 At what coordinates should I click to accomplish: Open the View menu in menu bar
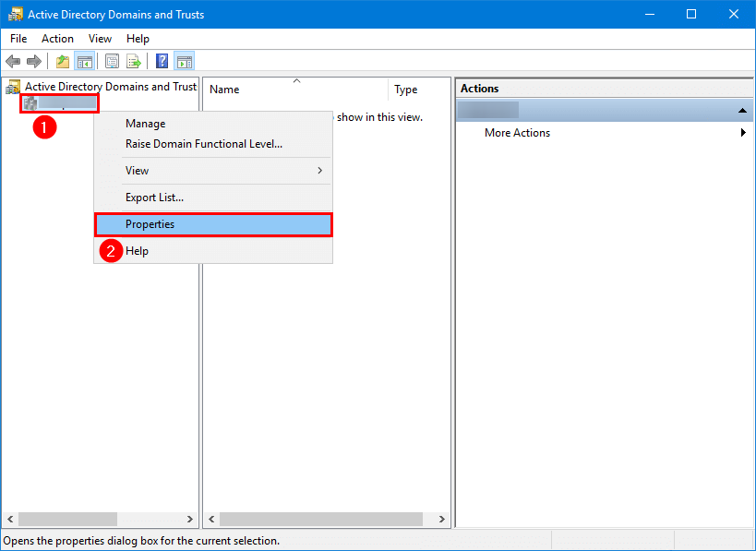tap(100, 39)
